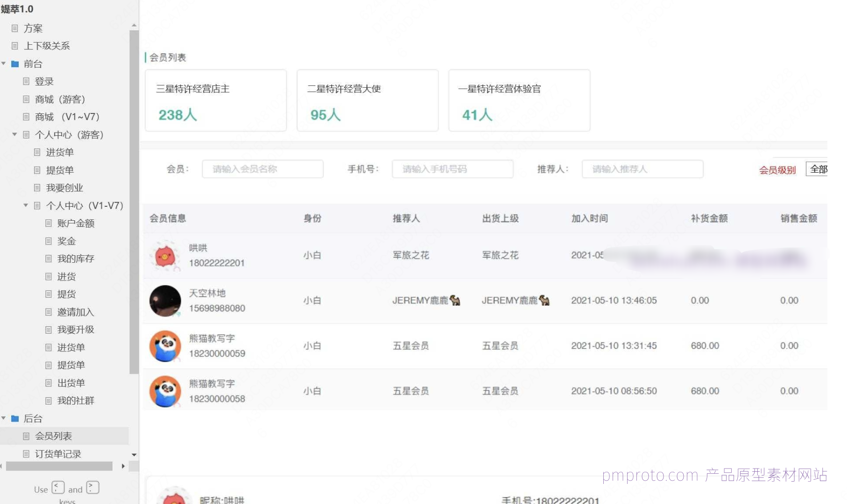The height and width of the screenshot is (504, 847).
Task: Click 推荐人 JEREMY鹿鹿 in 天空林地 row
Action: 426,301
